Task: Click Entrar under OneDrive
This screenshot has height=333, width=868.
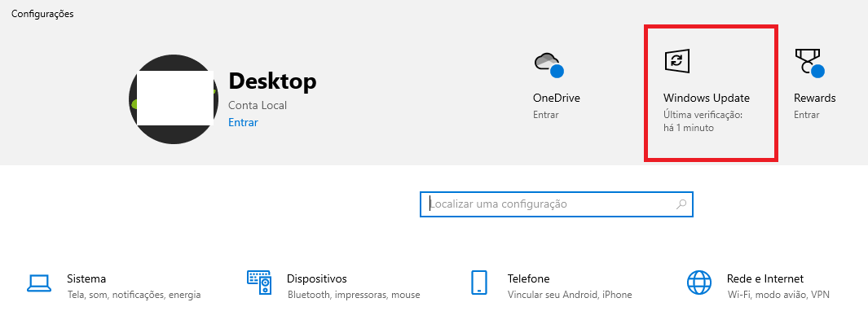Action: point(546,115)
